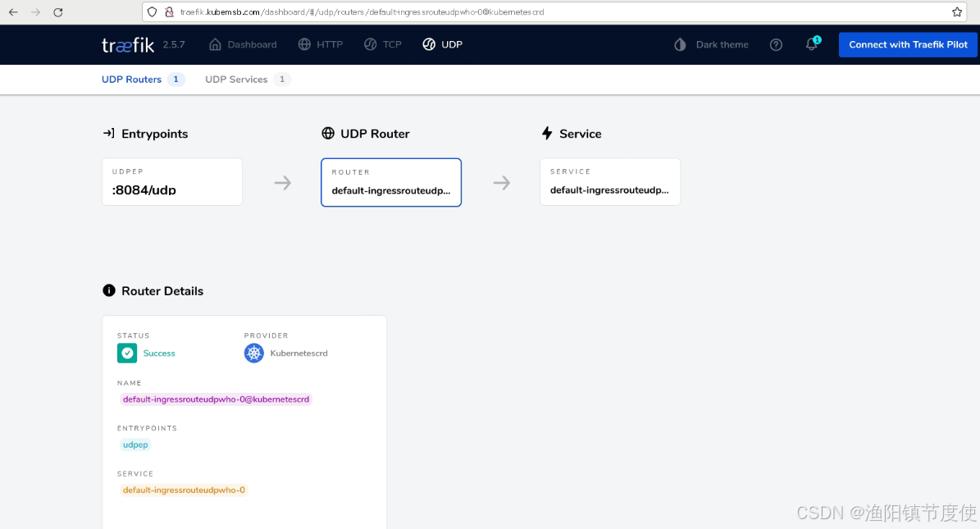Click the router name tag with @kubernetescrd
Image resolution: width=980 pixels, height=529 pixels.
(217, 399)
